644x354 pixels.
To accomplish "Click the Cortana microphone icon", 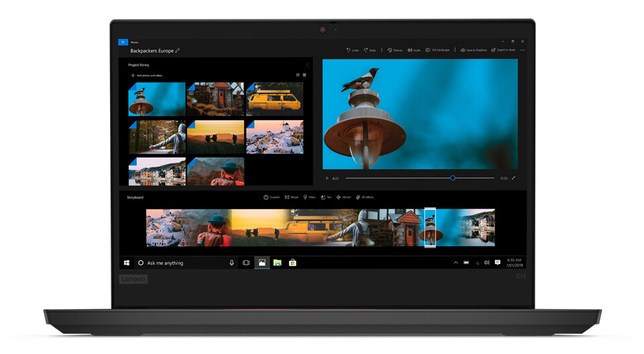I will 231,263.
